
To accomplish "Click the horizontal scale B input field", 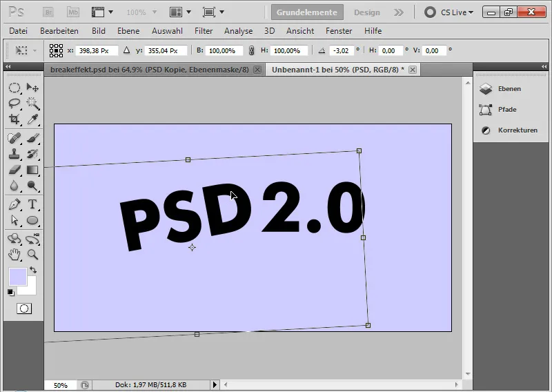I will (x=224, y=50).
